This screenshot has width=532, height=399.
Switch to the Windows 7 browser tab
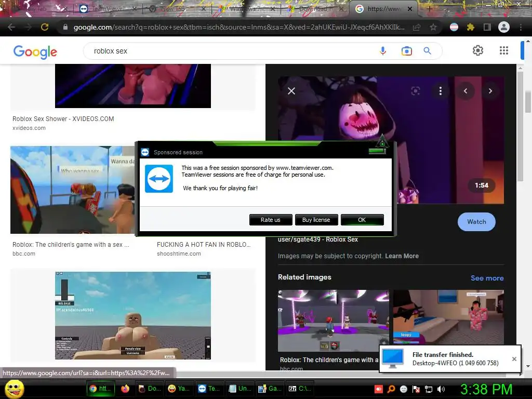point(245,9)
